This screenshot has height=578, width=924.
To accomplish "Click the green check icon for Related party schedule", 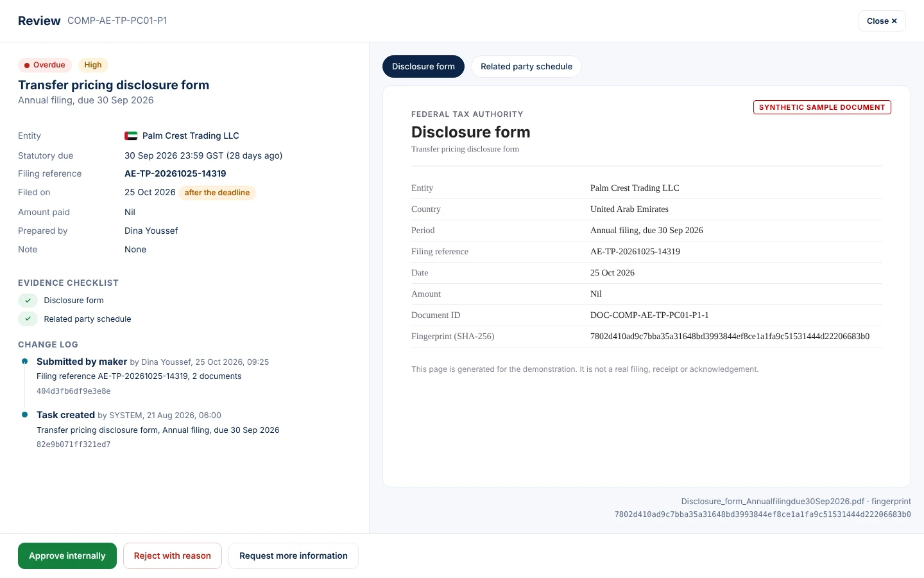I will 28,319.
